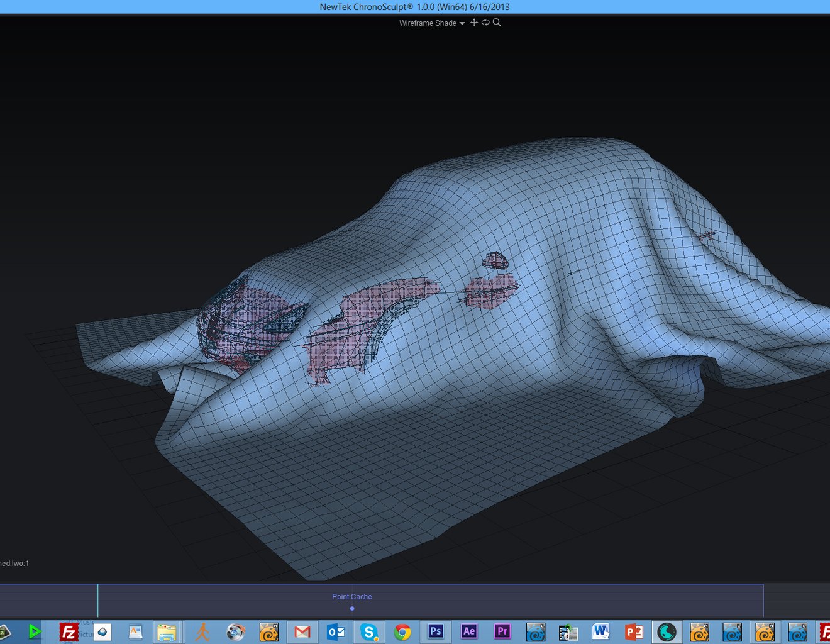Screen dimensions: 830x644
Task: Click the keyframe dot under Point Cache
Action: click(352, 608)
